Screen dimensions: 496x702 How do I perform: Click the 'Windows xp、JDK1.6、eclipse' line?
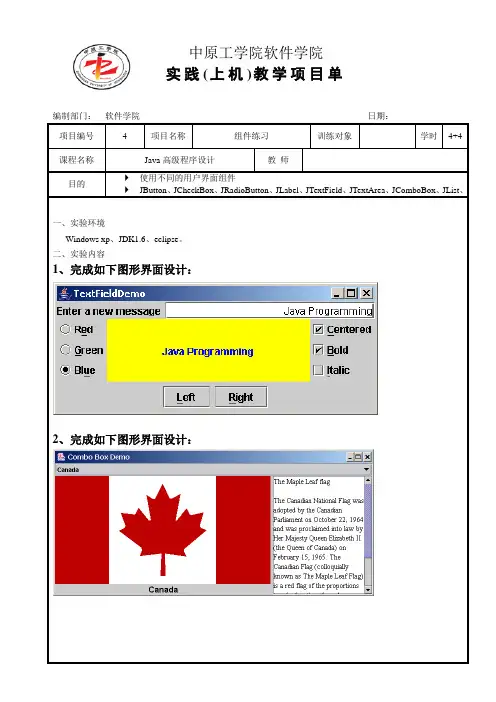(124, 239)
